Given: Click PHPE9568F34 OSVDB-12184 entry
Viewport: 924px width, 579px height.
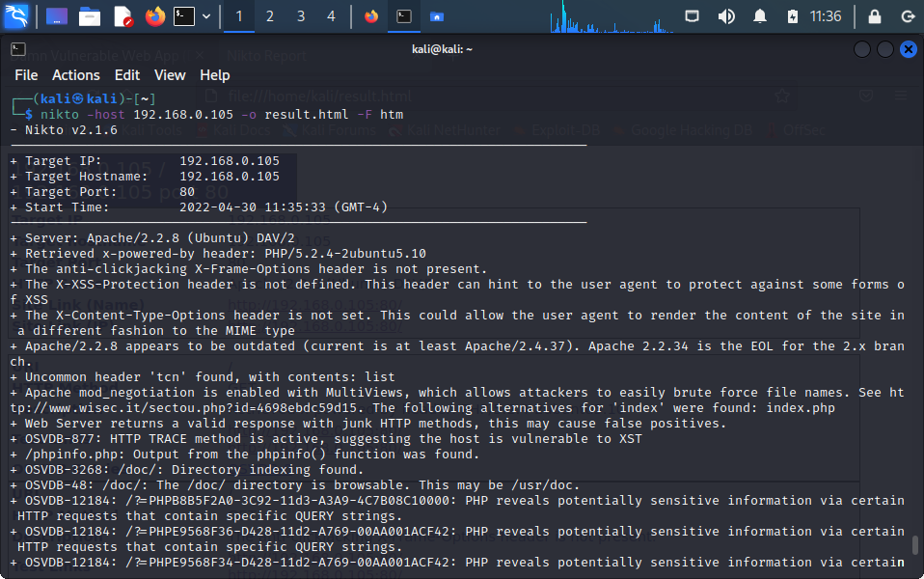Looking at the screenshot, I should [457, 562].
